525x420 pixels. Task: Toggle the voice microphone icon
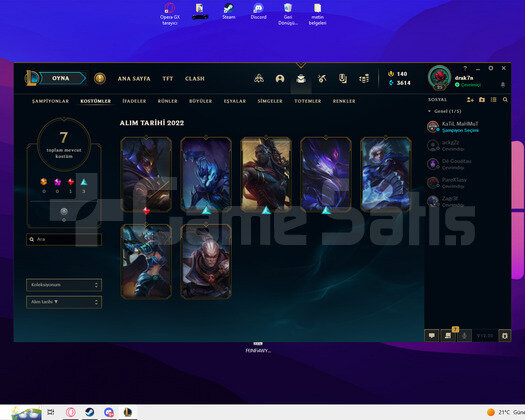(x=464, y=335)
